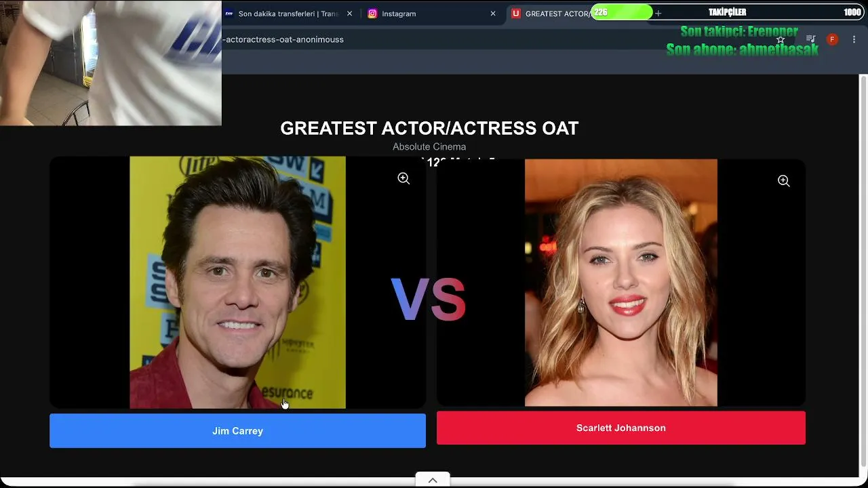
Task: Click the Jim Carrey photo
Action: (x=237, y=283)
